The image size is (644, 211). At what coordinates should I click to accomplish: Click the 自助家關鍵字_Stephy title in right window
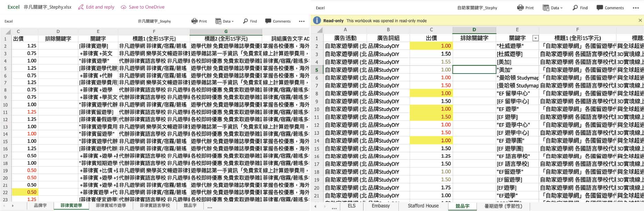tap(477, 8)
